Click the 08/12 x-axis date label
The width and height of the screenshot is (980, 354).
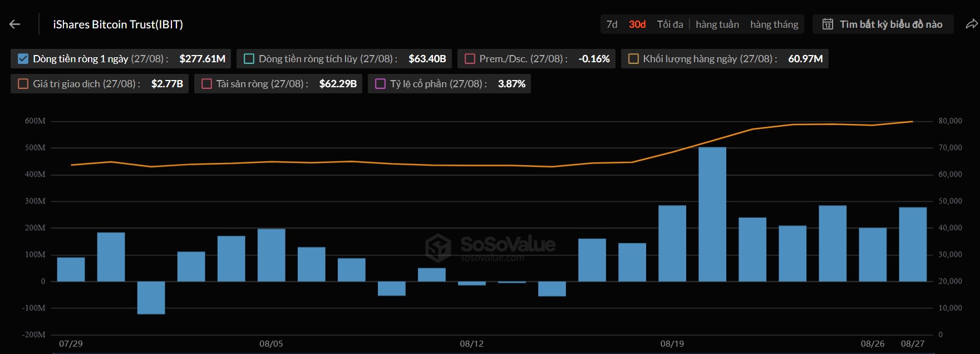471,343
